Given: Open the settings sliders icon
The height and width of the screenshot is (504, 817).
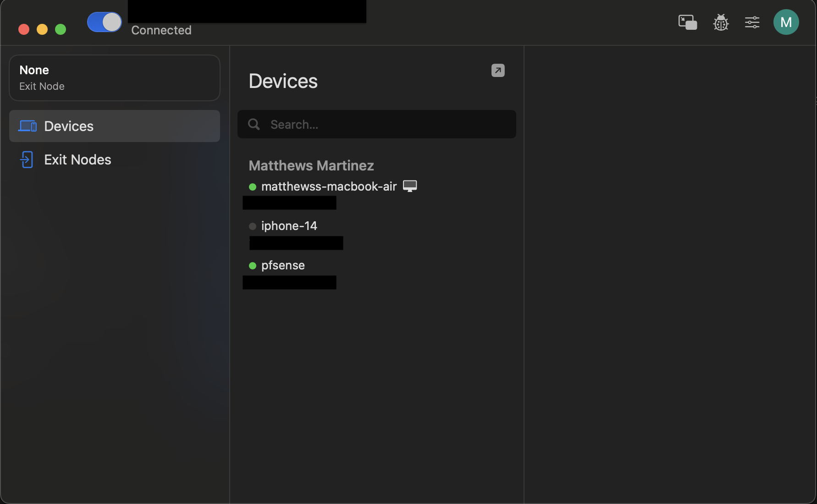Looking at the screenshot, I should click(752, 22).
